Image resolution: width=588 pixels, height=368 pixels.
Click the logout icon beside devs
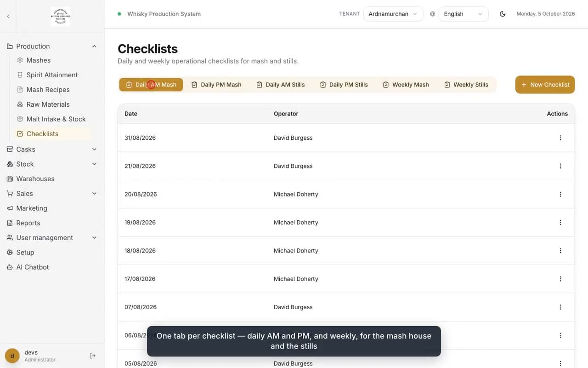tap(92, 356)
